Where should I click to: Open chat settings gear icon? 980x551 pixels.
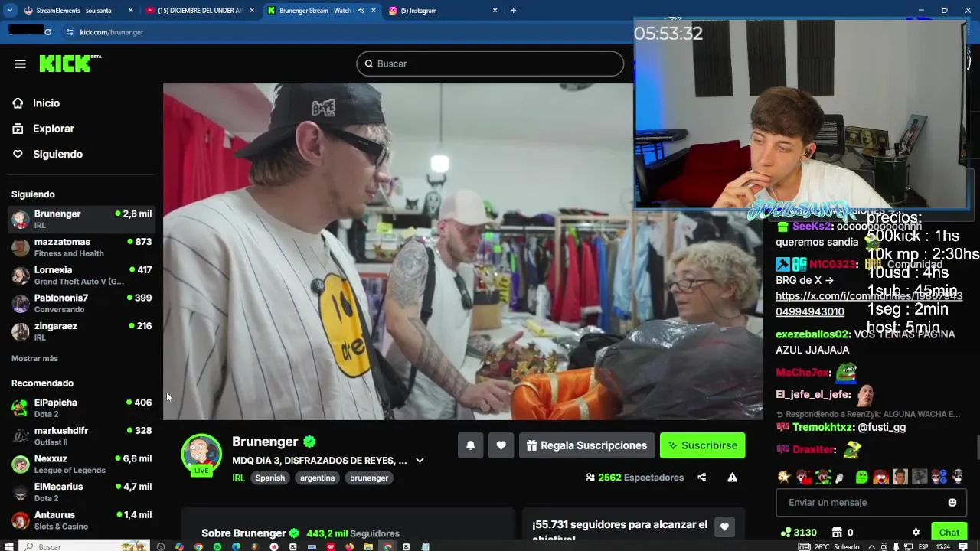click(x=916, y=533)
